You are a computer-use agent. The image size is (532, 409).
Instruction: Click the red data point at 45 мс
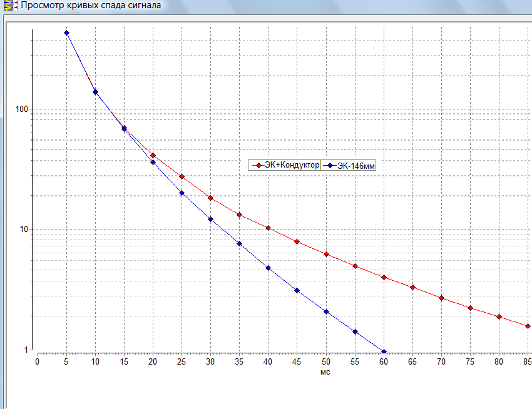[x=297, y=242]
